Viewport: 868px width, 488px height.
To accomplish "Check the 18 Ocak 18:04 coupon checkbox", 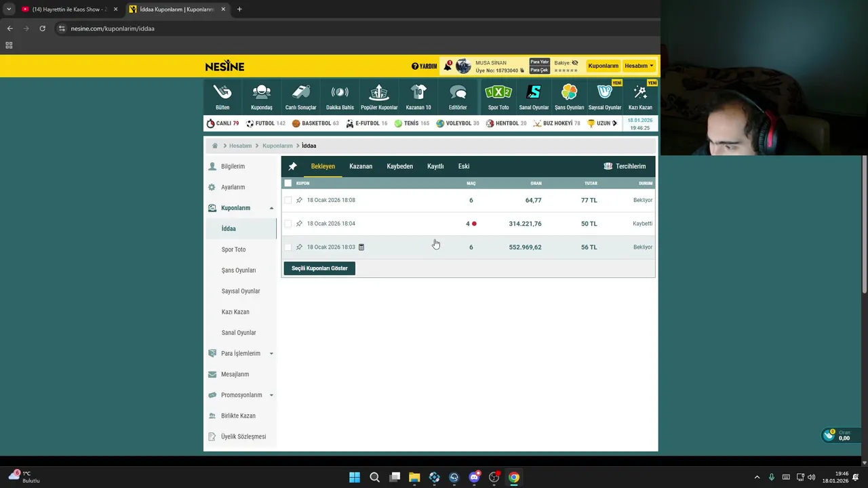I will pos(288,224).
